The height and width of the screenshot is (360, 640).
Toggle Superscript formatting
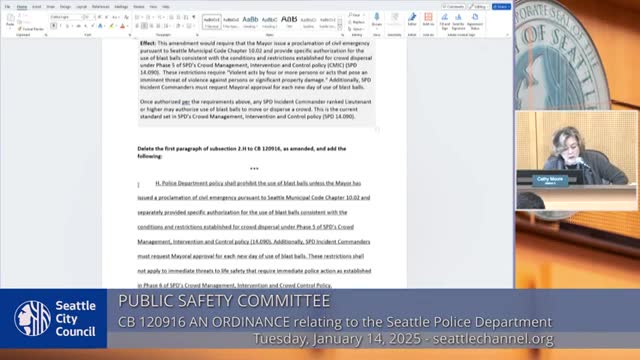pos(92,26)
